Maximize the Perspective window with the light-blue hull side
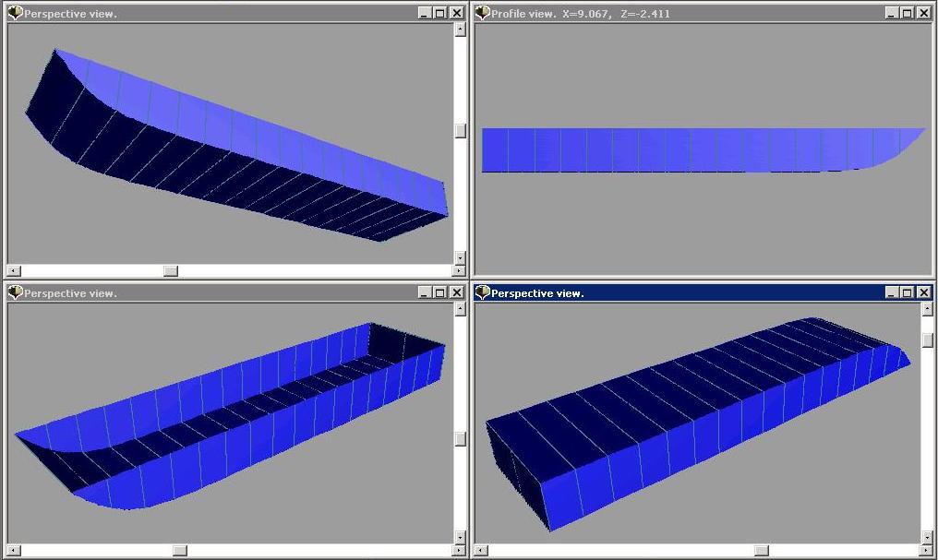 click(x=439, y=13)
